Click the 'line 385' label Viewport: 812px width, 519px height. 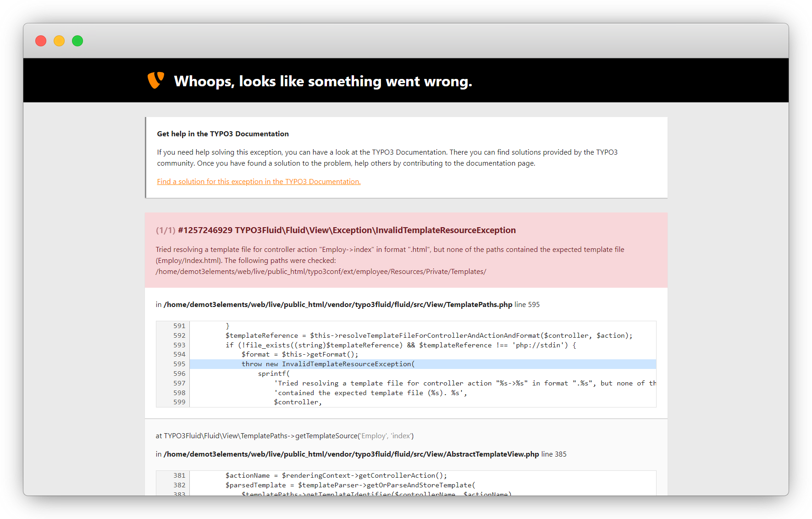[554, 454]
